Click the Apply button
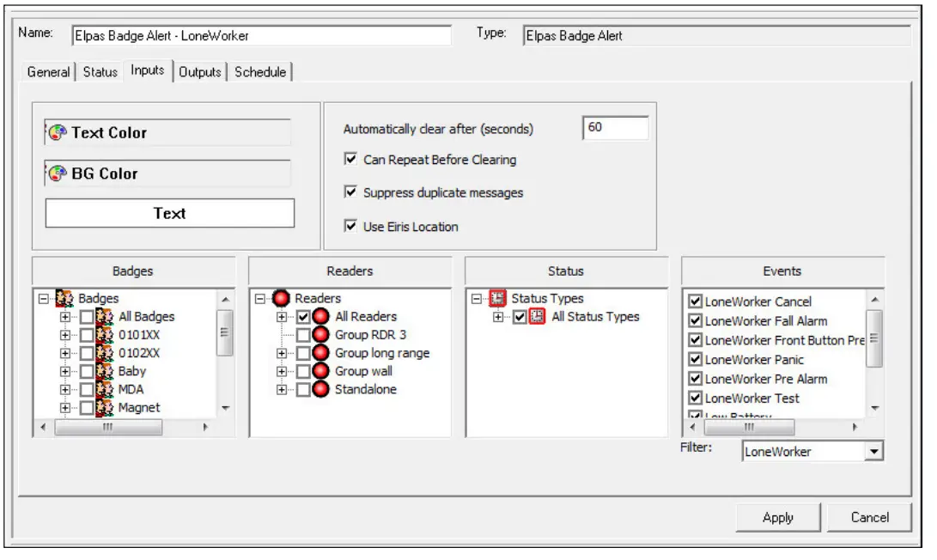 [778, 518]
